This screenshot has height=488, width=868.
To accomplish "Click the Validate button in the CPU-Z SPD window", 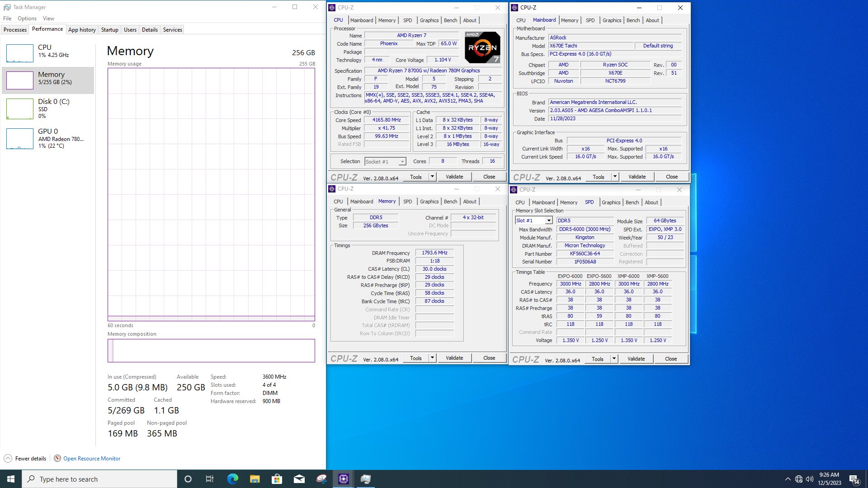I will pyautogui.click(x=636, y=359).
